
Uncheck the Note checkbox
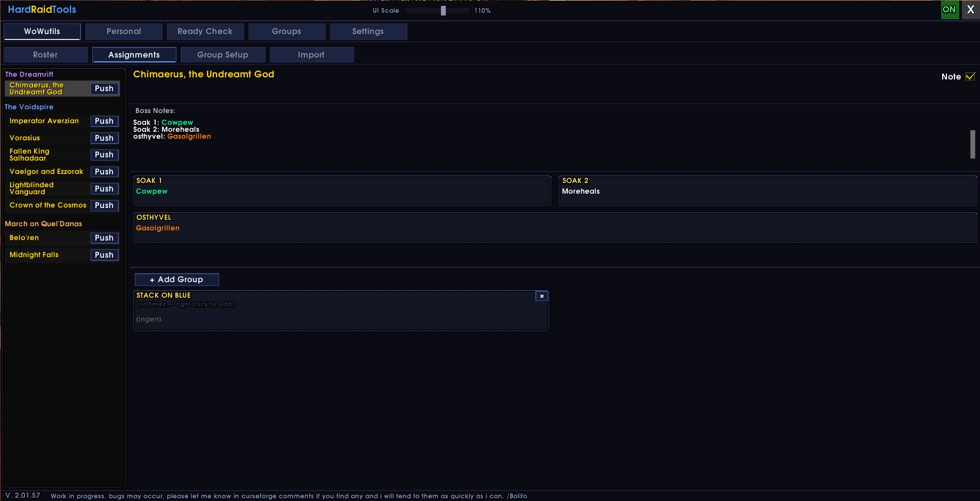pos(970,77)
